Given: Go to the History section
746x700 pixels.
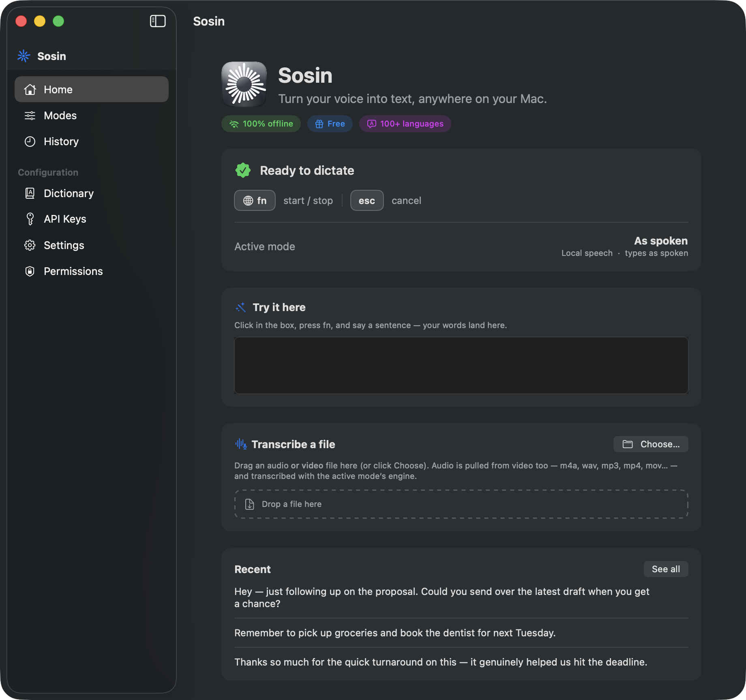Looking at the screenshot, I should pyautogui.click(x=92, y=142).
